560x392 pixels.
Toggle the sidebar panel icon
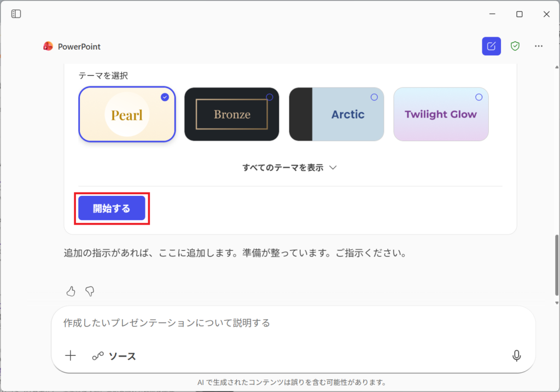[16, 14]
